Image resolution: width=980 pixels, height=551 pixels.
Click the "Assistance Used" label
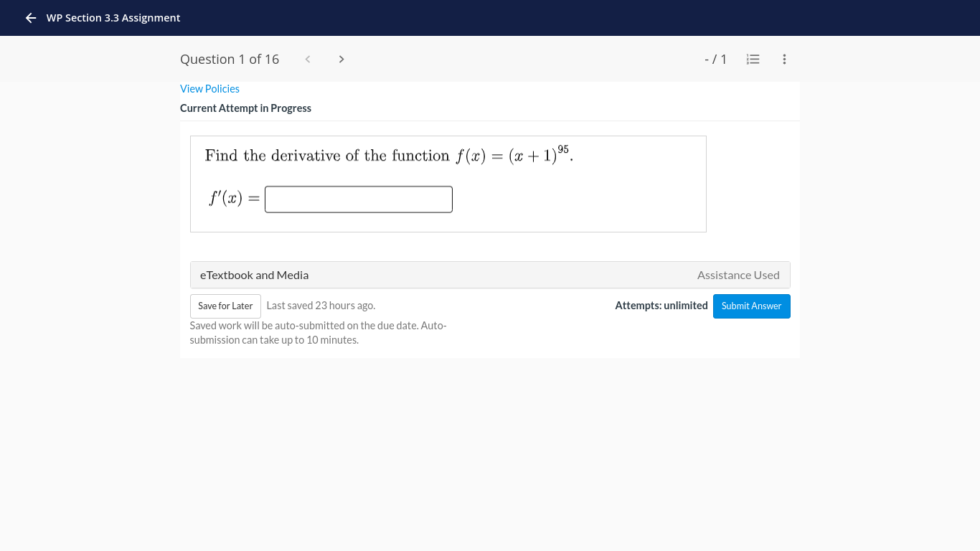(x=738, y=275)
